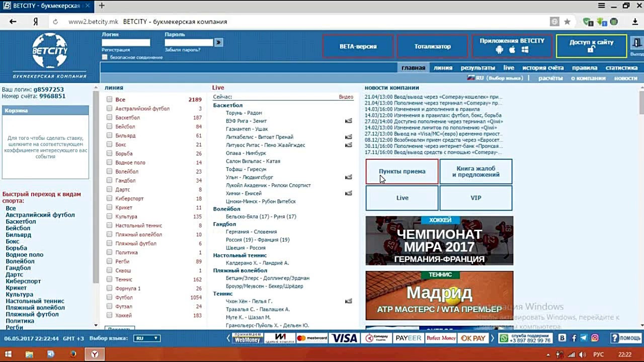The height and width of the screenshot is (362, 644).
Task: Open the RU interface language dropdown
Action: pos(147,338)
